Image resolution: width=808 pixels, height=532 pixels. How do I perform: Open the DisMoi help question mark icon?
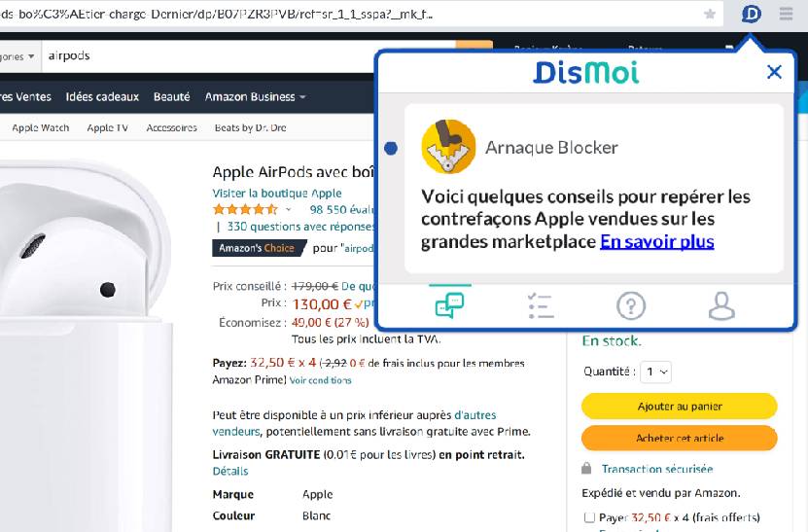pos(631,305)
